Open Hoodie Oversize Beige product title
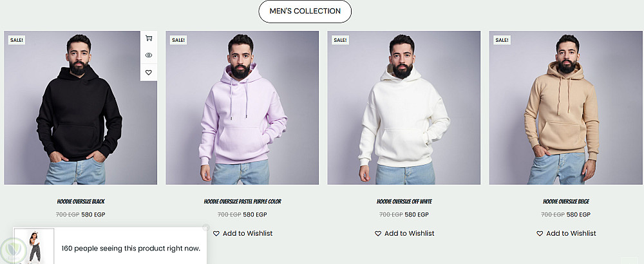This screenshot has height=264, width=644. click(x=566, y=202)
